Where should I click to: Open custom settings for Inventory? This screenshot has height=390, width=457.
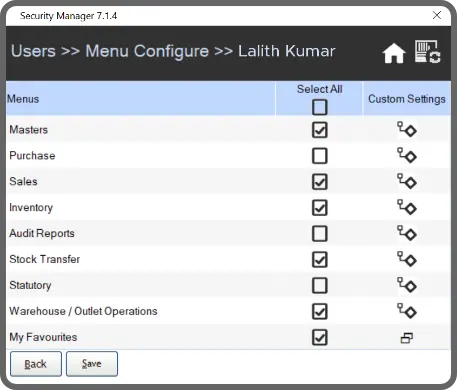tap(407, 207)
